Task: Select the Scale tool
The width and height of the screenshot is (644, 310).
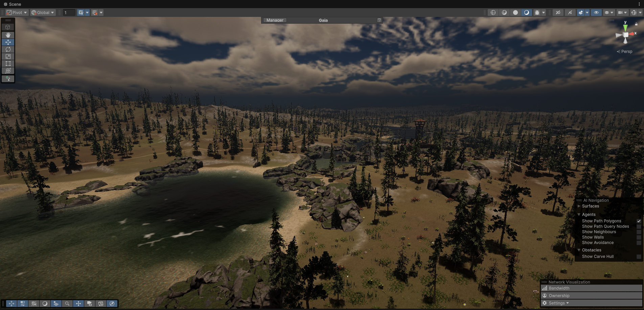Action: point(8,56)
